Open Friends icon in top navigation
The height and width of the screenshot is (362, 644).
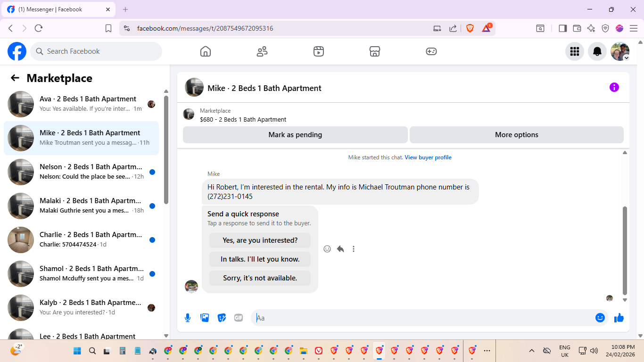coord(262,51)
